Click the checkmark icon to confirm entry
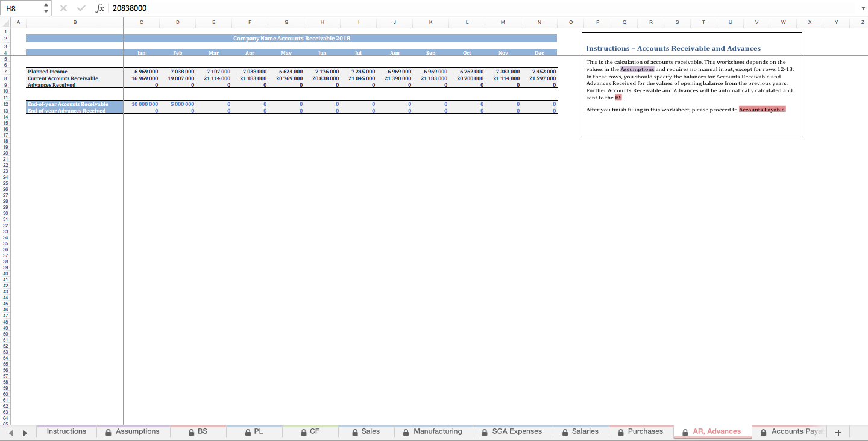The image size is (868, 441). (x=81, y=8)
